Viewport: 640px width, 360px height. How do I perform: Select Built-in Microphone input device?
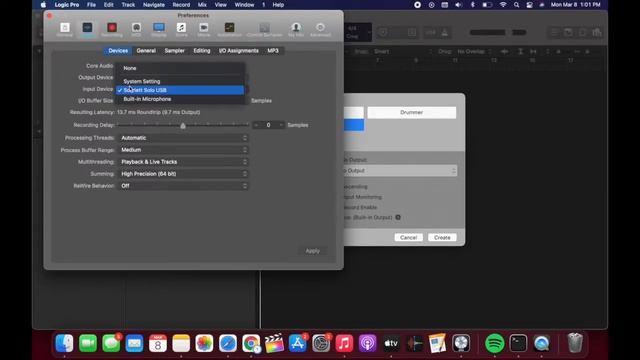tap(180, 99)
